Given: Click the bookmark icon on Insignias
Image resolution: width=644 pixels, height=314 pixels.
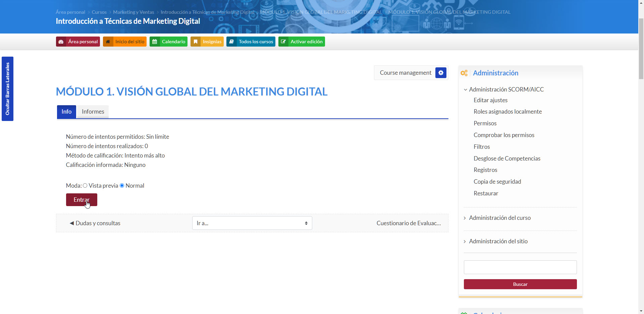Looking at the screenshot, I should pyautogui.click(x=196, y=42).
